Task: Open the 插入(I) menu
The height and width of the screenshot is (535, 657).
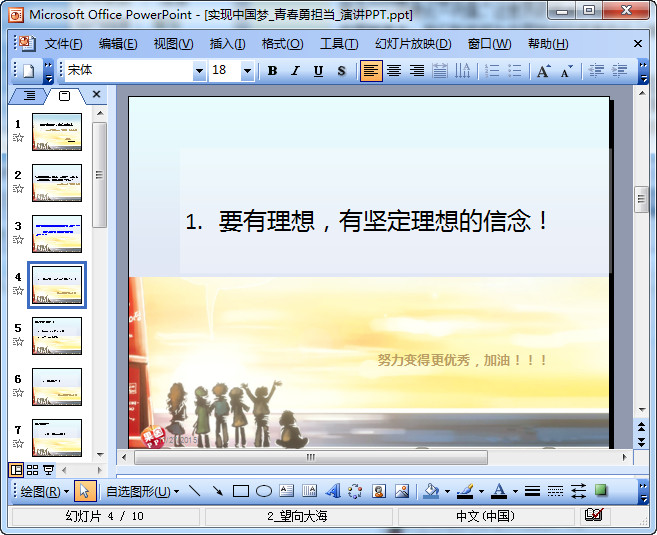Action: click(x=228, y=44)
